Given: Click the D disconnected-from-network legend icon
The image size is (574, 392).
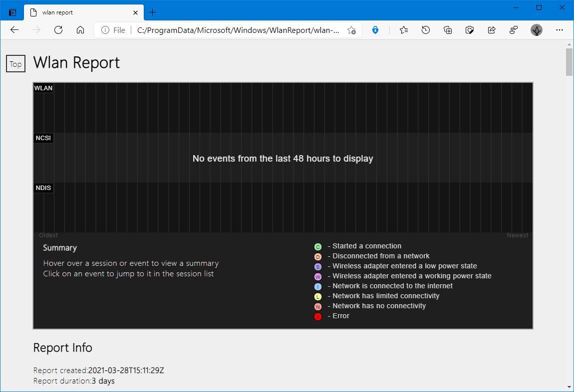Looking at the screenshot, I should click(x=318, y=256).
